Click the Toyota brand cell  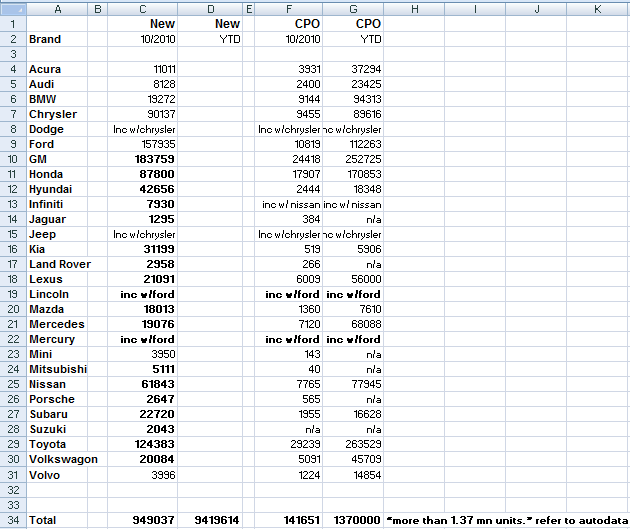tap(57, 444)
